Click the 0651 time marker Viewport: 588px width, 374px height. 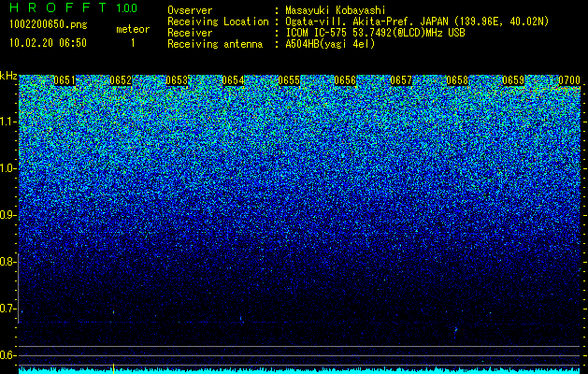65,80
